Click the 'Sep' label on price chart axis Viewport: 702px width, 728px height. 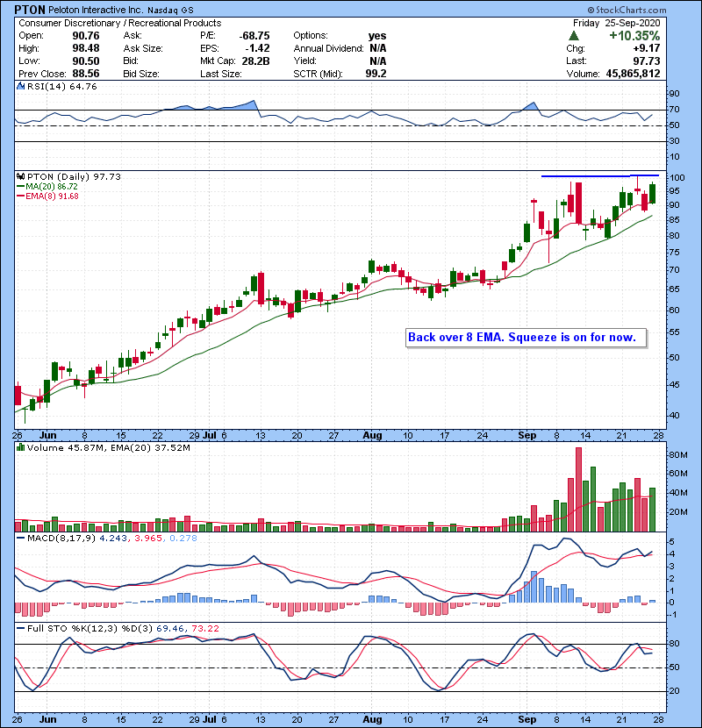[x=527, y=436]
